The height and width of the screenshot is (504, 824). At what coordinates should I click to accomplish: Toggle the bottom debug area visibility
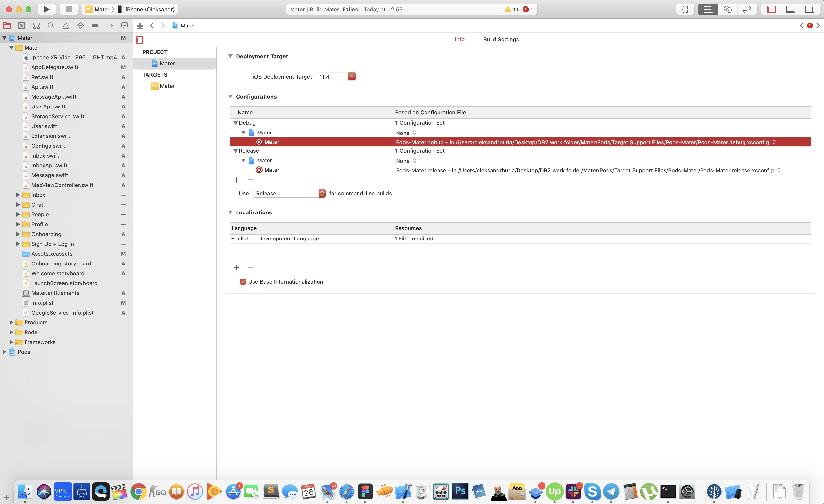(x=790, y=9)
